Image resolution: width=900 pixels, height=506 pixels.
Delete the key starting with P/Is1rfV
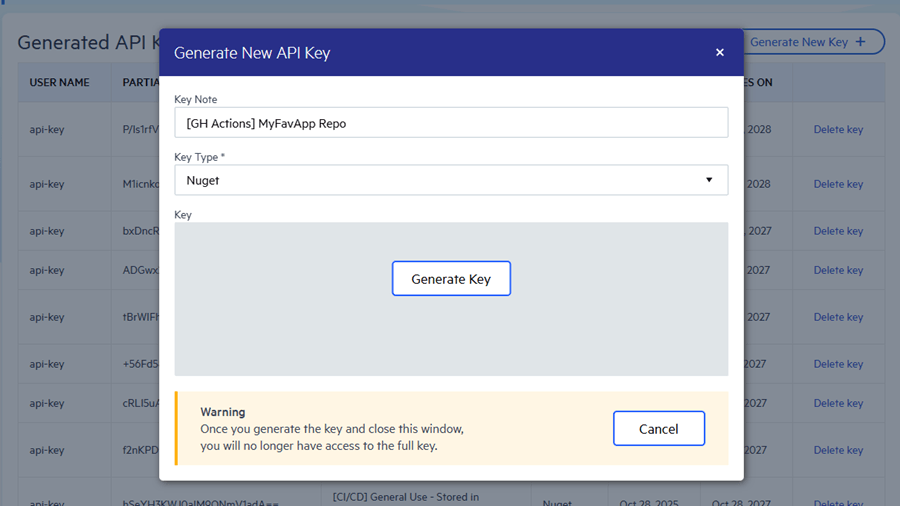point(837,129)
